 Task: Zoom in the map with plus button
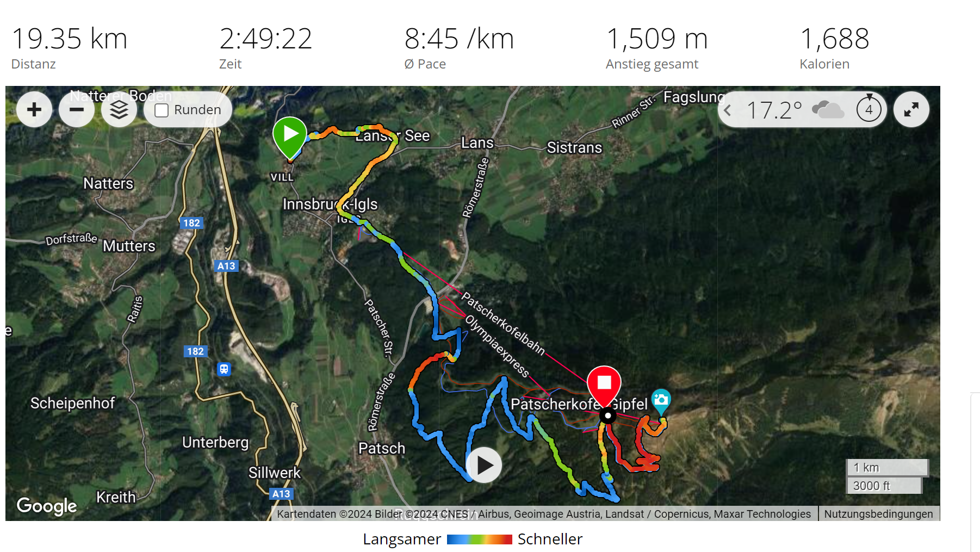click(x=34, y=109)
